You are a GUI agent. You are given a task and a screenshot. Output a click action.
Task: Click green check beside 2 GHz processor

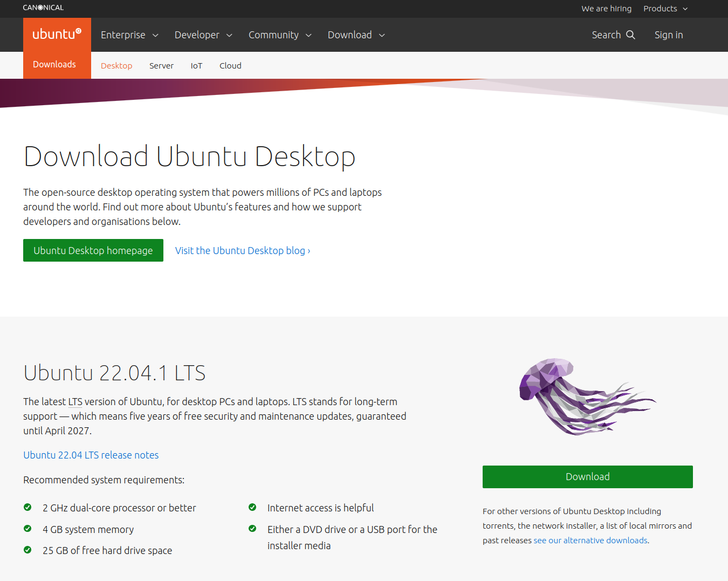tap(28, 507)
